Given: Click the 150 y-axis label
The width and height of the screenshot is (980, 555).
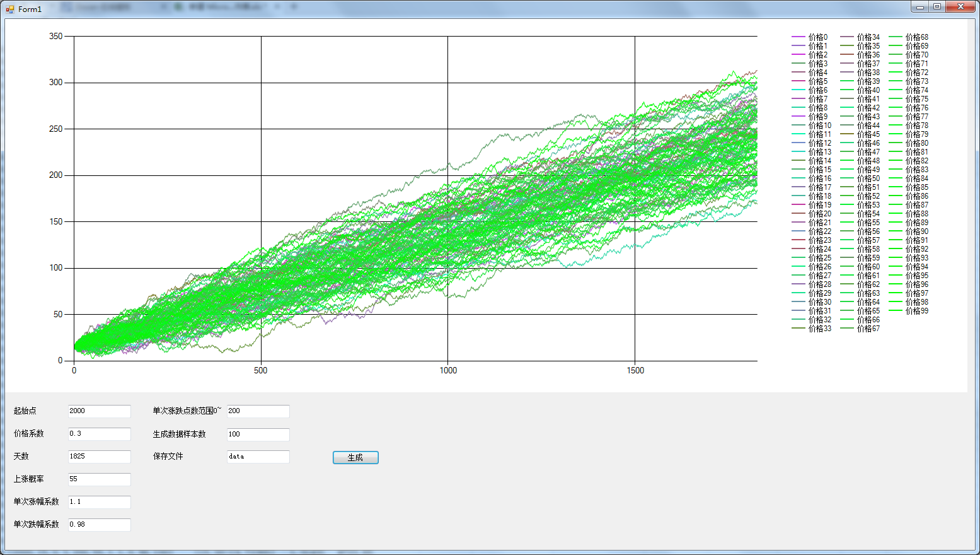Looking at the screenshot, I should click(56, 221).
